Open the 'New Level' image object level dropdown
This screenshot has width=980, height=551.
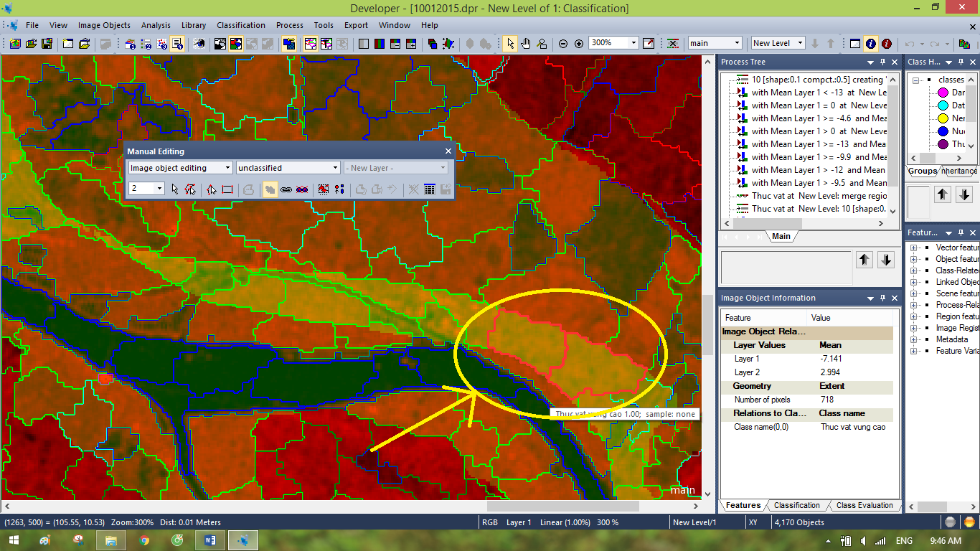coord(799,43)
